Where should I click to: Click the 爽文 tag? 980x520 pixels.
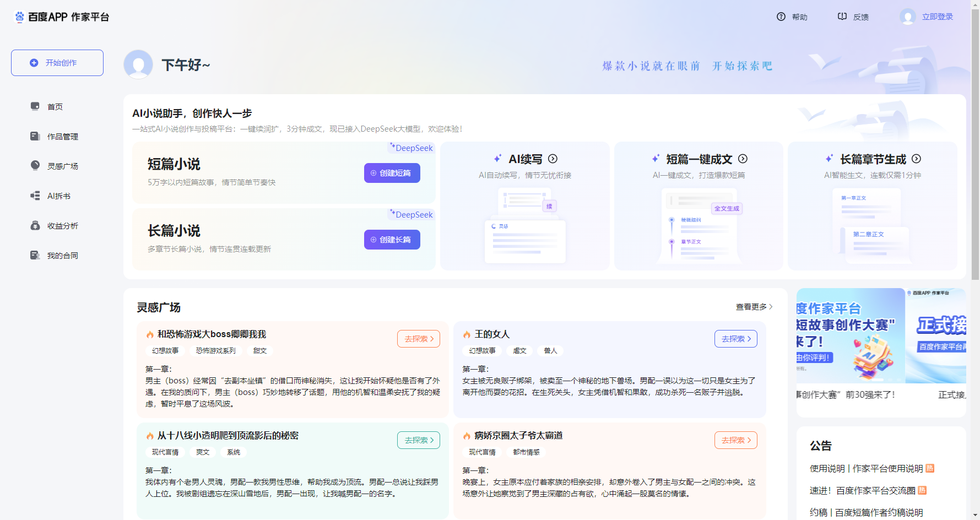(x=203, y=452)
